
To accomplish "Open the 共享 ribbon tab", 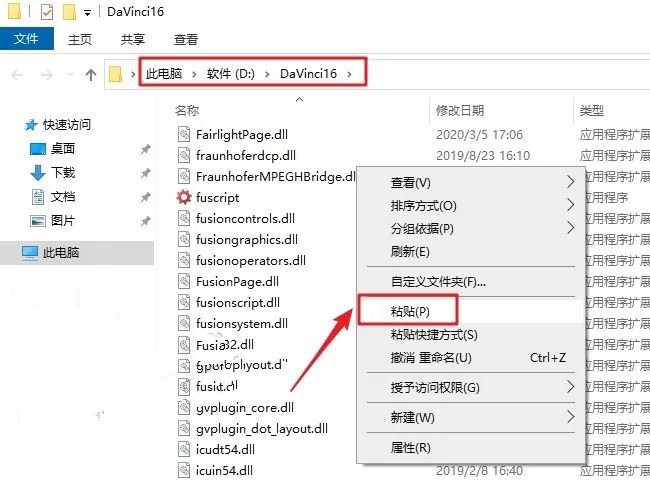I will [x=133, y=39].
